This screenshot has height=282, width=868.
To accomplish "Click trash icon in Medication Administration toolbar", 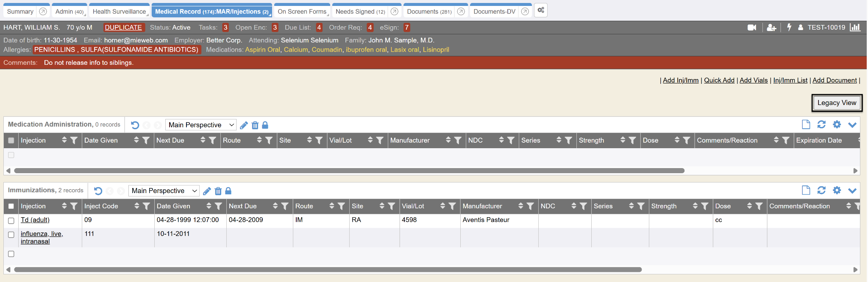I will 255,125.
